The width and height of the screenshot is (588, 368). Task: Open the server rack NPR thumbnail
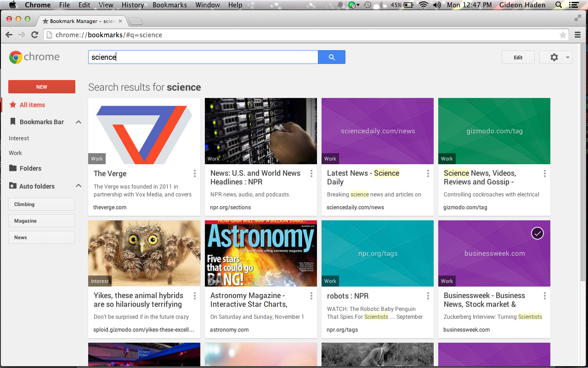(x=261, y=131)
